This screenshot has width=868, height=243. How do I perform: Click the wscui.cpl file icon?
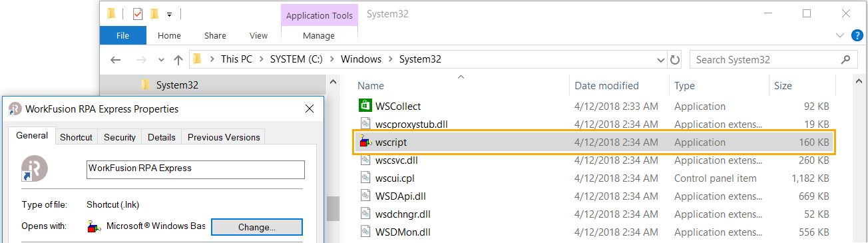click(365, 178)
